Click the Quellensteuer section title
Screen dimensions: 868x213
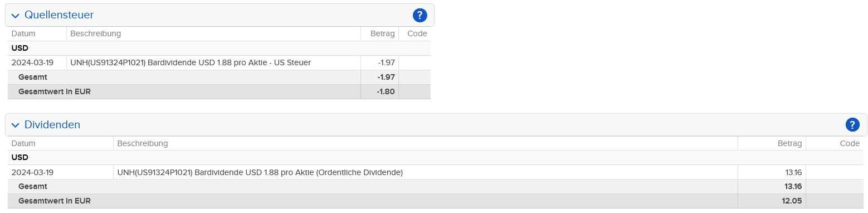tap(59, 15)
